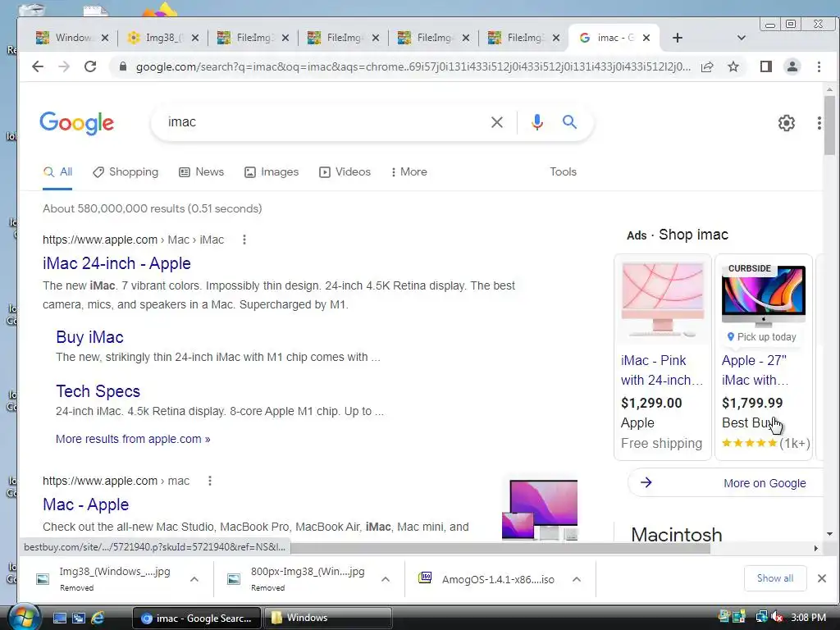The height and width of the screenshot is (630, 840).
Task: Open the Windows Start menu
Action: (x=24, y=617)
